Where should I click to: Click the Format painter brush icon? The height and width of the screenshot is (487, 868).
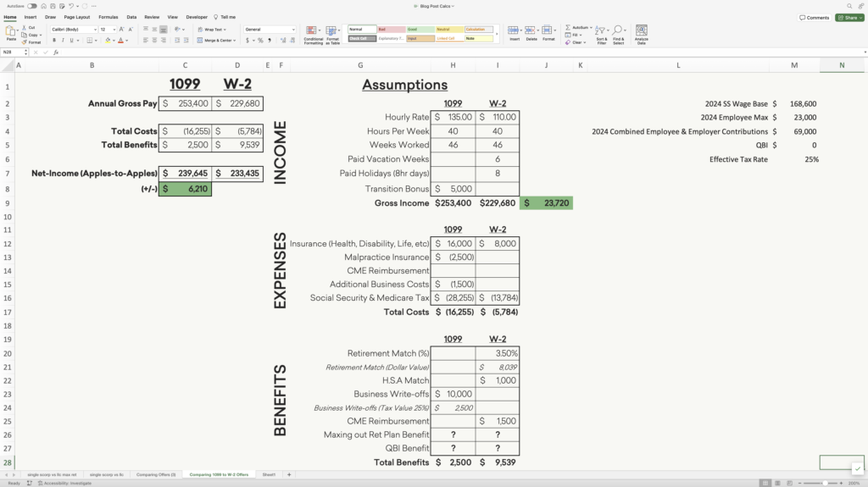(x=24, y=42)
